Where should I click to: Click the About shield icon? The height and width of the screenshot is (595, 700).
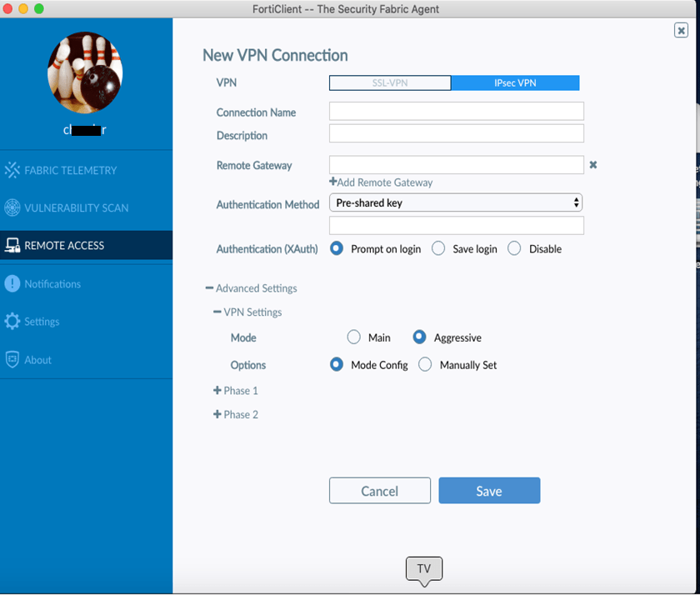(12, 359)
